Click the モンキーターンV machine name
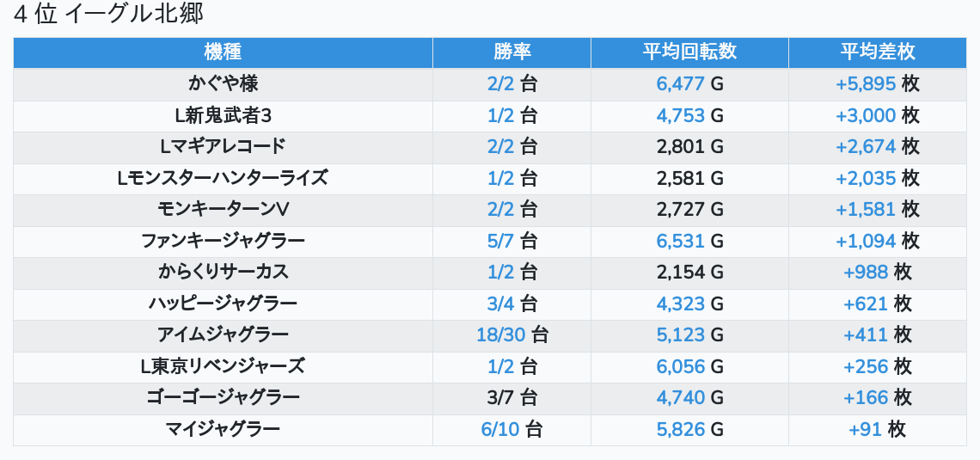980x460 pixels. click(223, 210)
